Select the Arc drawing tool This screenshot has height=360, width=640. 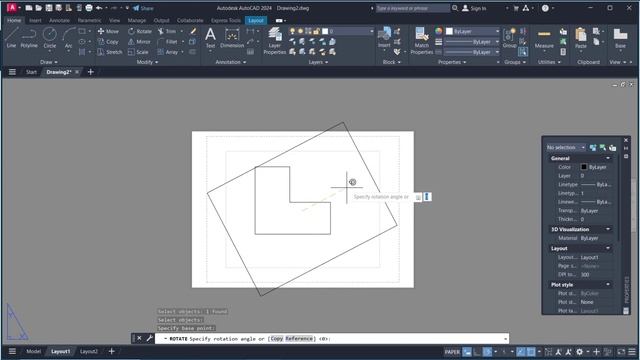click(68, 38)
